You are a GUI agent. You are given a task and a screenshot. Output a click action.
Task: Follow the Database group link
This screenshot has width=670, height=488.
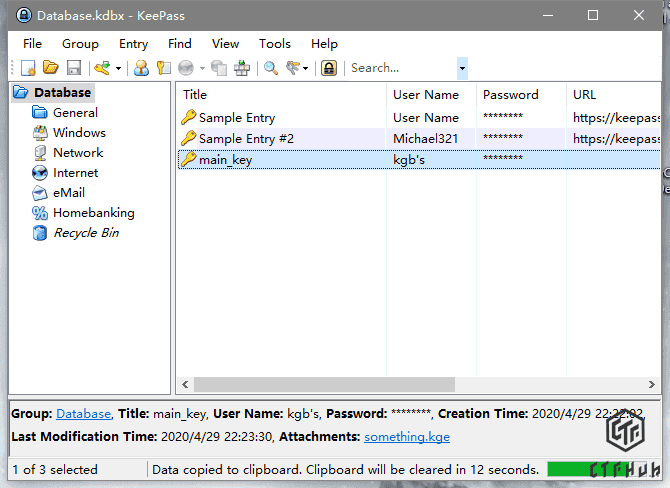tap(83, 413)
